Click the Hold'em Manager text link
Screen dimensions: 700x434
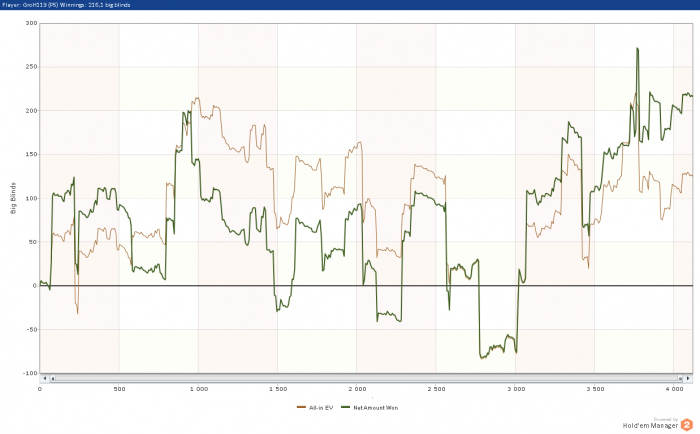point(650,426)
